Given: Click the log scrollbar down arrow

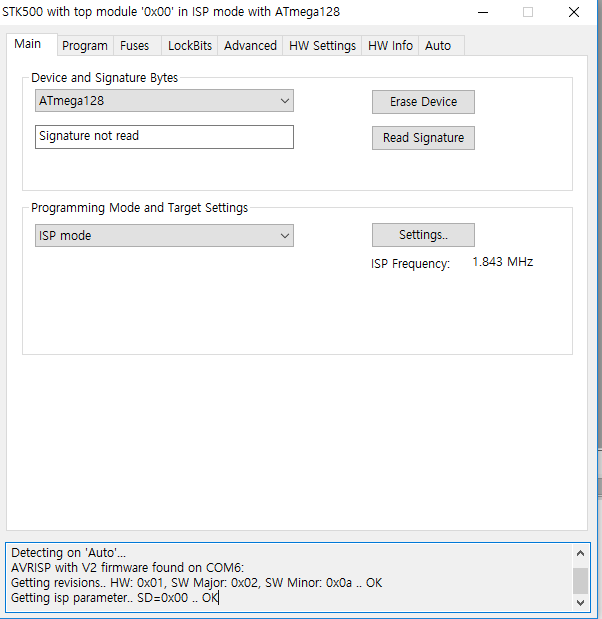Looking at the screenshot, I should pyautogui.click(x=580, y=602).
